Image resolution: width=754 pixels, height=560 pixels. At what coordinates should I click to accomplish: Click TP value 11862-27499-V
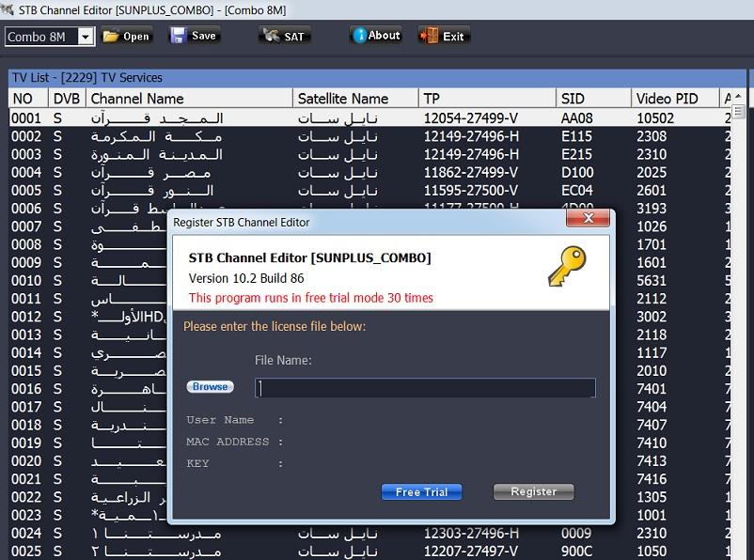(x=471, y=173)
